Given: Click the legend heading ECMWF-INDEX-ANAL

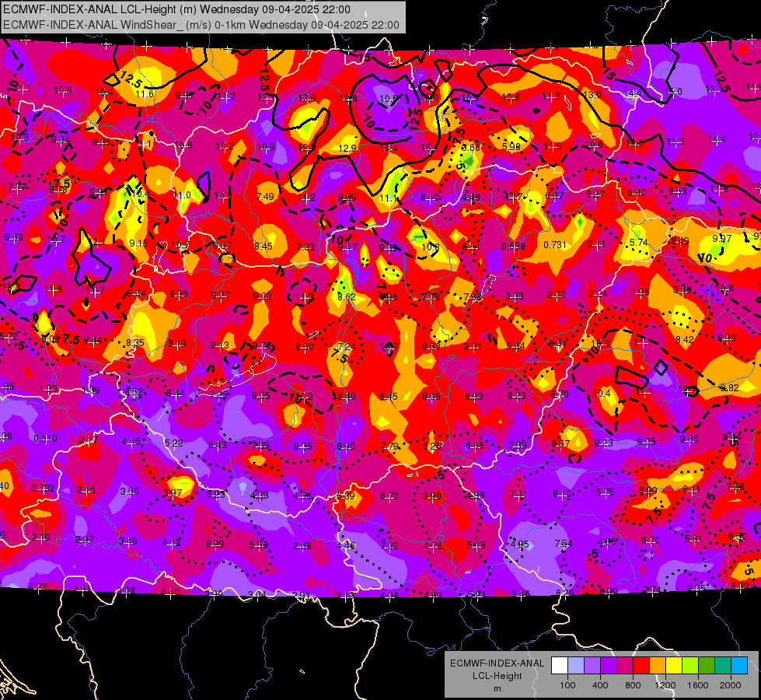Looking at the screenshot, I should 497,663.
